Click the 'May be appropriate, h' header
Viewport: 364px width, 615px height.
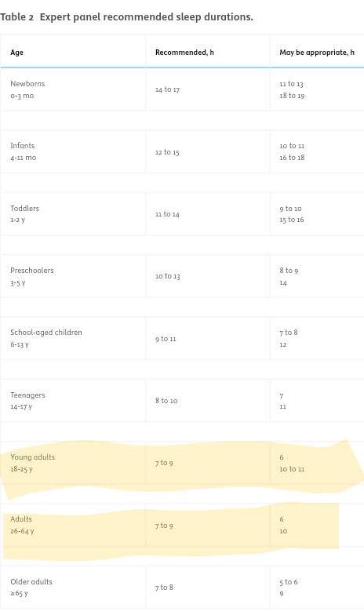(x=317, y=53)
